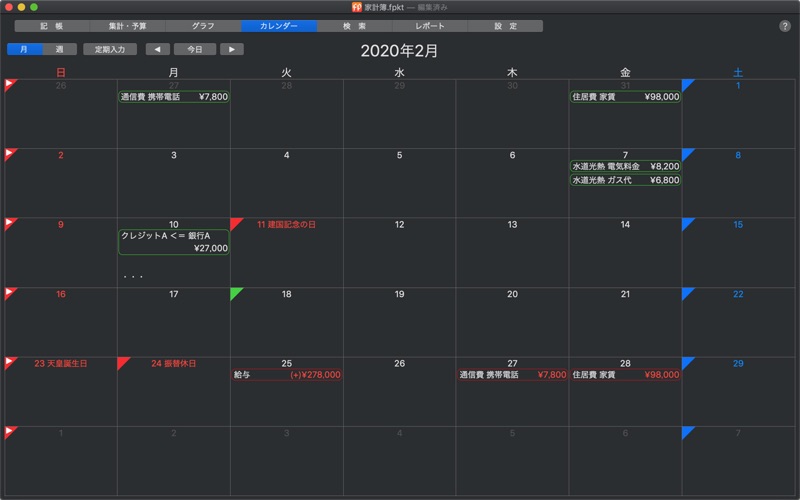Open the 設定 tab
The height and width of the screenshot is (500, 800).
(x=505, y=26)
